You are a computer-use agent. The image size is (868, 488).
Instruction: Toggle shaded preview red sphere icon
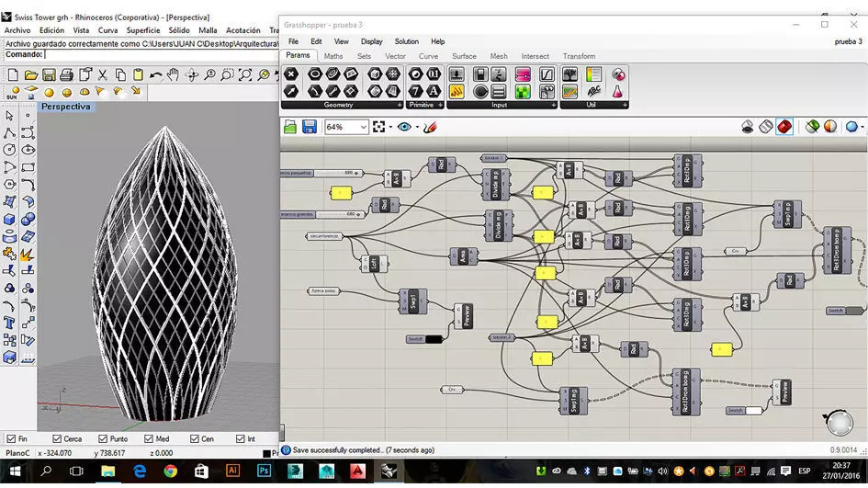[784, 127]
